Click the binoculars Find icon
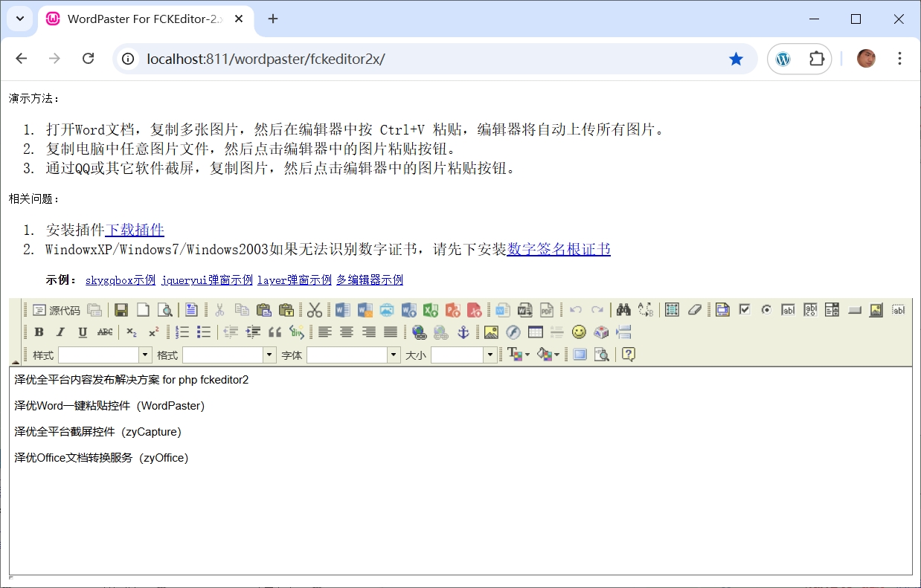921x588 pixels. [x=623, y=310]
